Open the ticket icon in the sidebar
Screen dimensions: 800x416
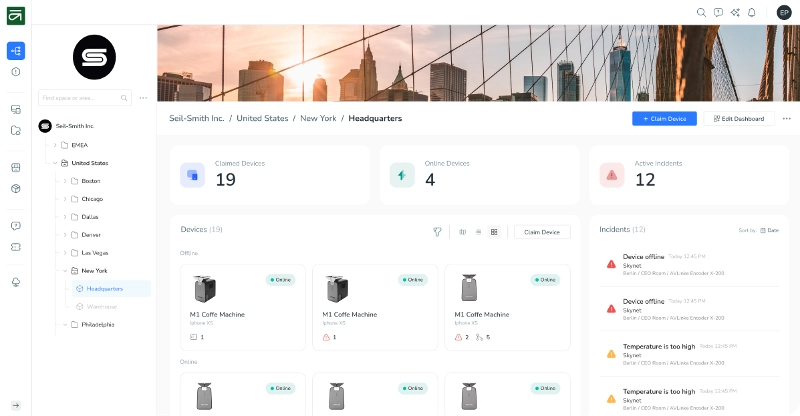16,247
